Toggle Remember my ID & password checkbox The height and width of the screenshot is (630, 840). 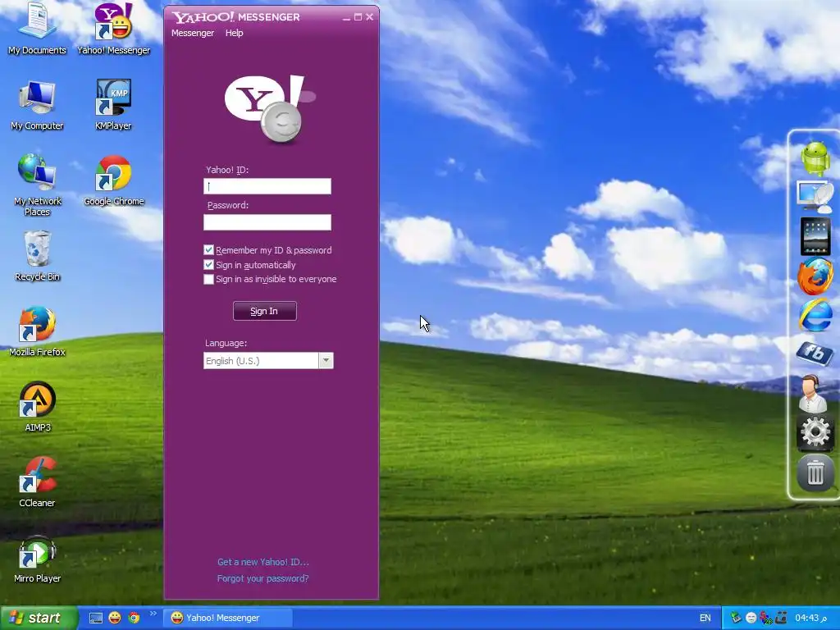pos(209,250)
